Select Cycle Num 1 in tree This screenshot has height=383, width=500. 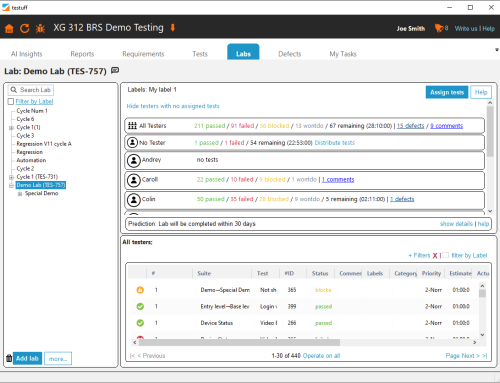click(32, 111)
